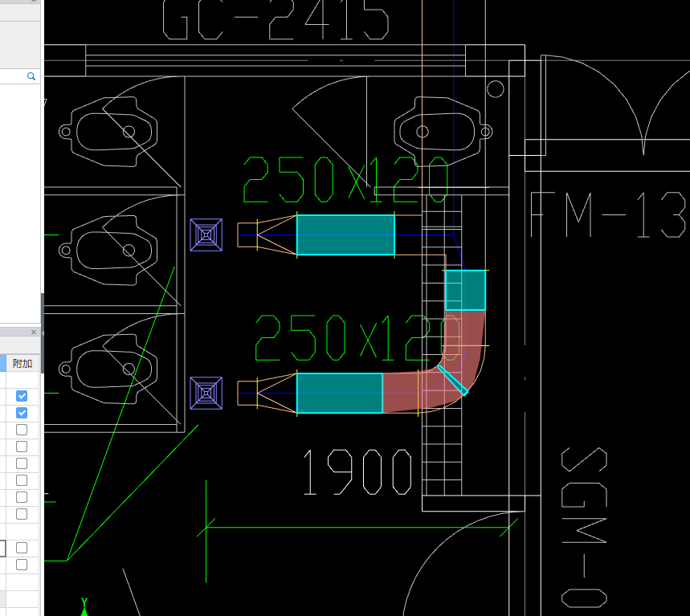The image size is (690, 616).
Task: Uncheck the first checked box under 附加
Action: [22, 396]
